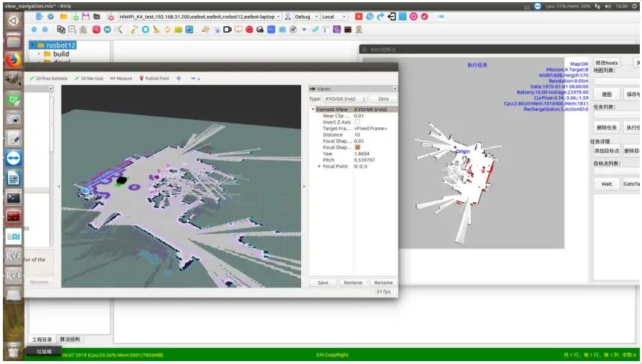Expand the Focal Point property

tap(319, 166)
